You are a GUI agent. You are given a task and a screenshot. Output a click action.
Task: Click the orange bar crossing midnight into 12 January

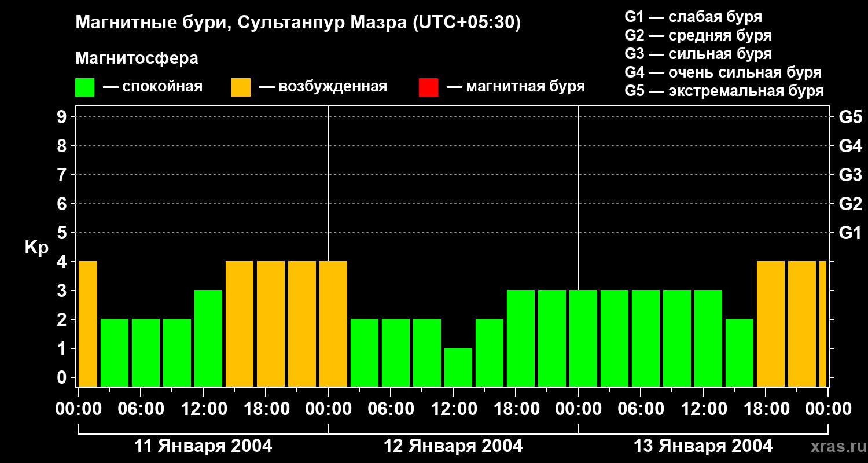pyautogui.click(x=333, y=324)
